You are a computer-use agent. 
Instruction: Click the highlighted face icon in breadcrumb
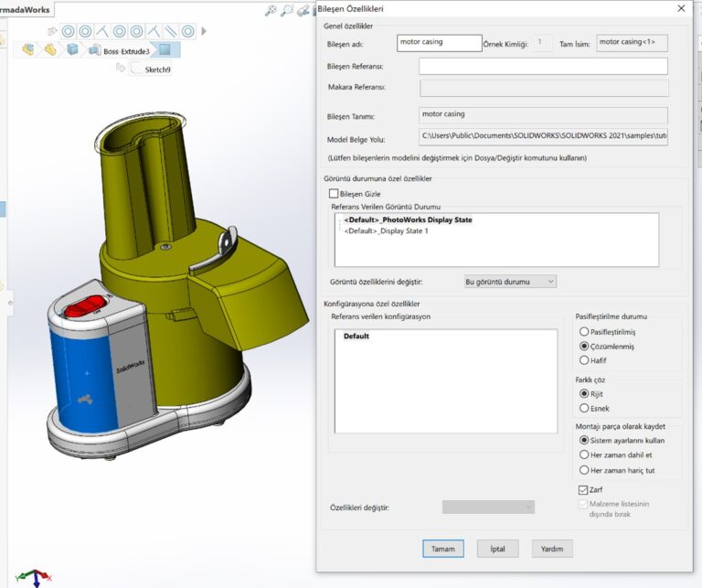pos(165,49)
